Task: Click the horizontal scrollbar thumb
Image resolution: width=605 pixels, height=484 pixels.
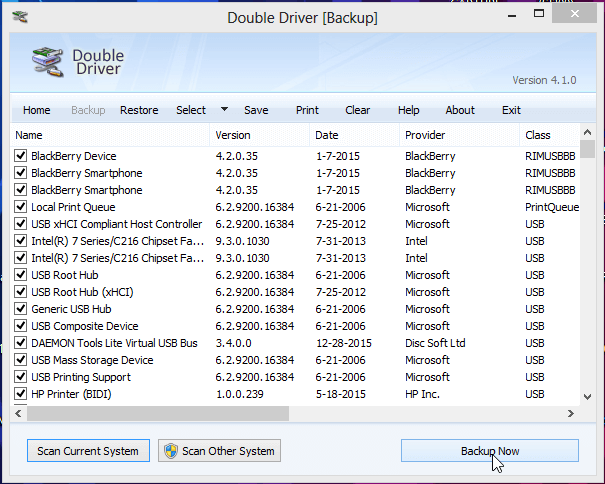Action: point(157,413)
